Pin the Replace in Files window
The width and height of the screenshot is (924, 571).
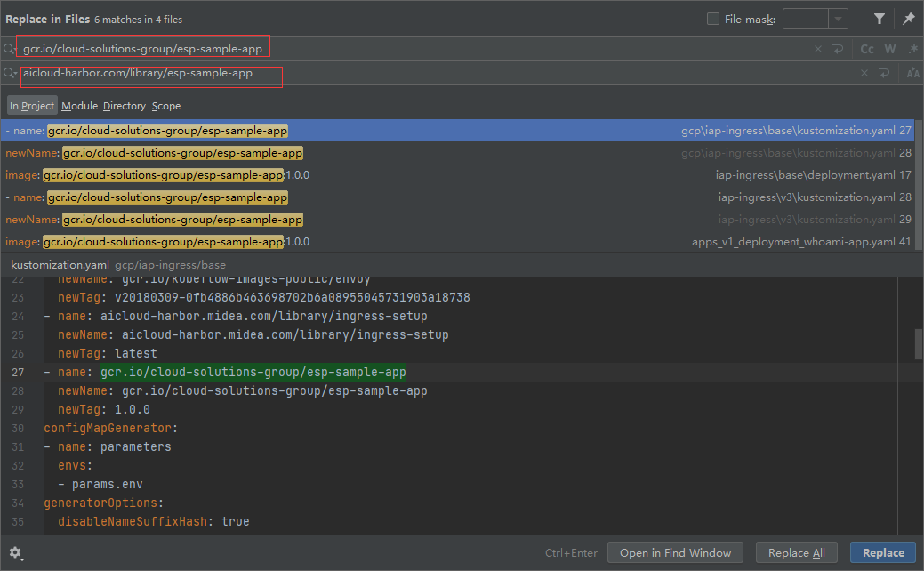909,19
